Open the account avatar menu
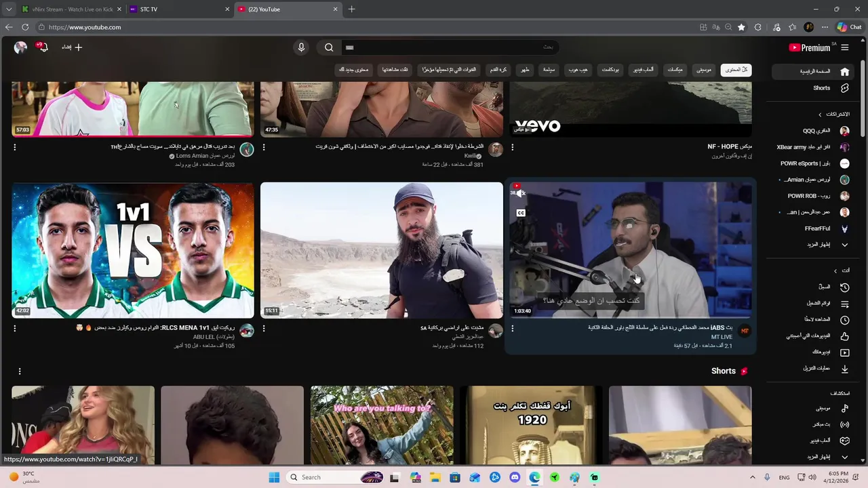This screenshot has width=868, height=488. click(20, 47)
